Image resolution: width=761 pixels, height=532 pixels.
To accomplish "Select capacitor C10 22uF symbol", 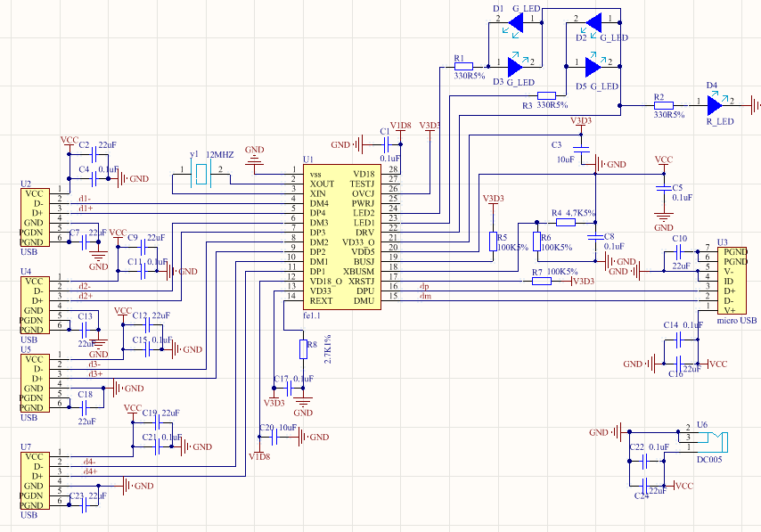I will 678,251.
